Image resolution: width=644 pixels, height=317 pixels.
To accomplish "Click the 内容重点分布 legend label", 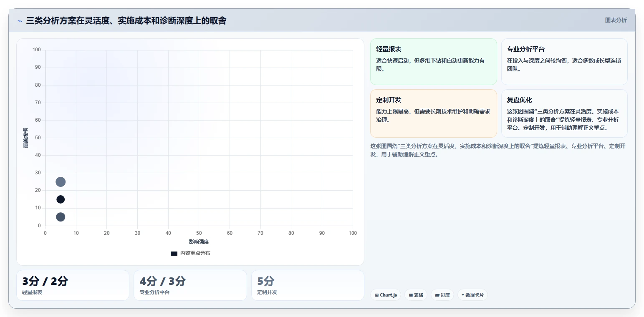I will coord(195,253).
